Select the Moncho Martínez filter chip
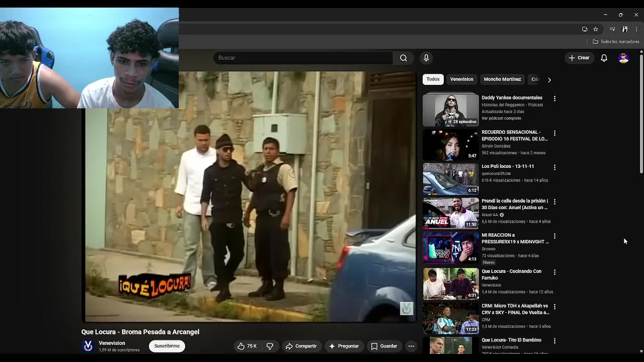This screenshot has height=362, width=644. point(502,79)
